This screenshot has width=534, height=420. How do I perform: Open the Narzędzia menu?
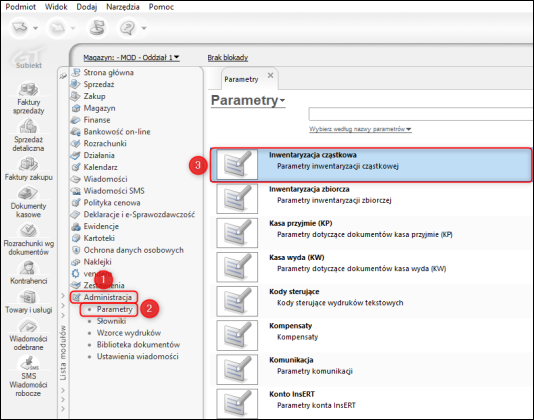pos(123,7)
